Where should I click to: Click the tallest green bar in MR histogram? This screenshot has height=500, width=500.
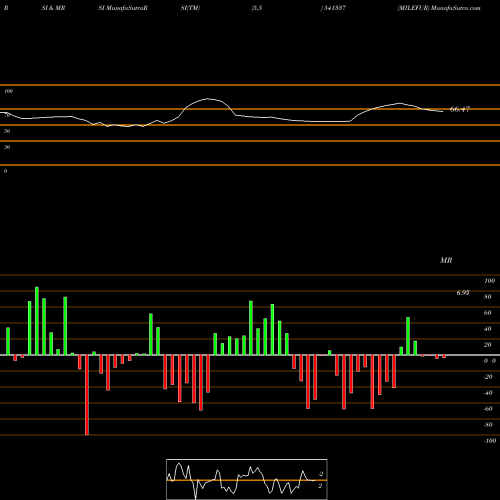[37, 321]
